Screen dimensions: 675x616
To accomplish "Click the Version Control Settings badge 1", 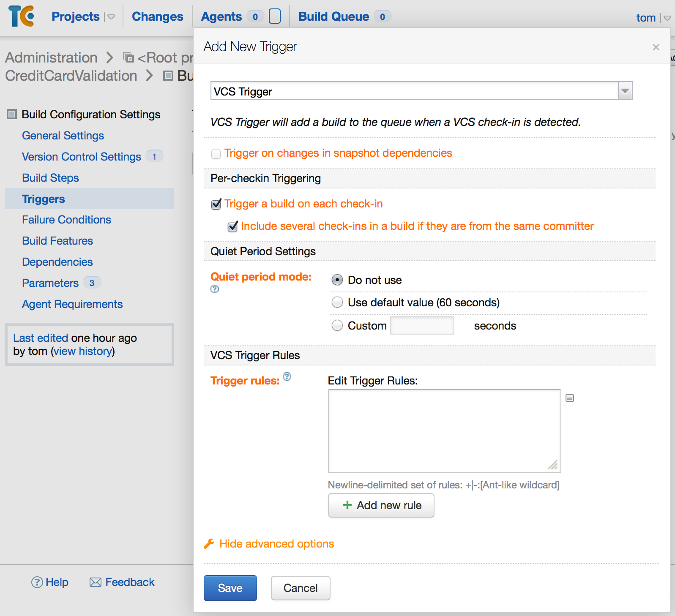I will click(x=154, y=156).
